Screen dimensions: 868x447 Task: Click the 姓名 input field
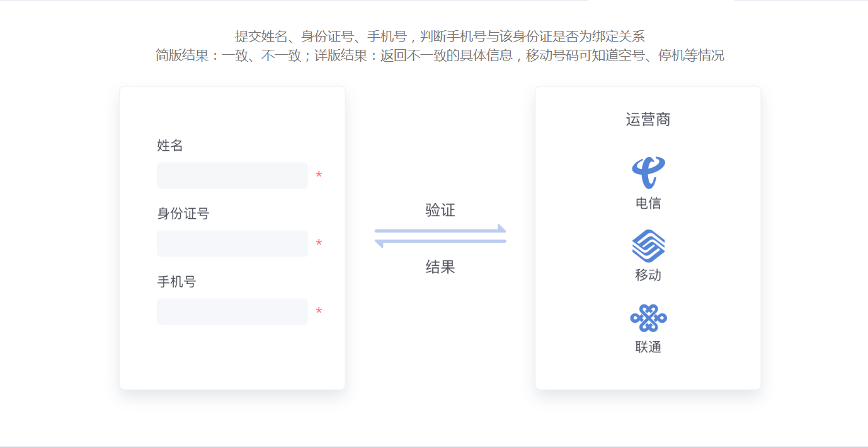tap(232, 175)
